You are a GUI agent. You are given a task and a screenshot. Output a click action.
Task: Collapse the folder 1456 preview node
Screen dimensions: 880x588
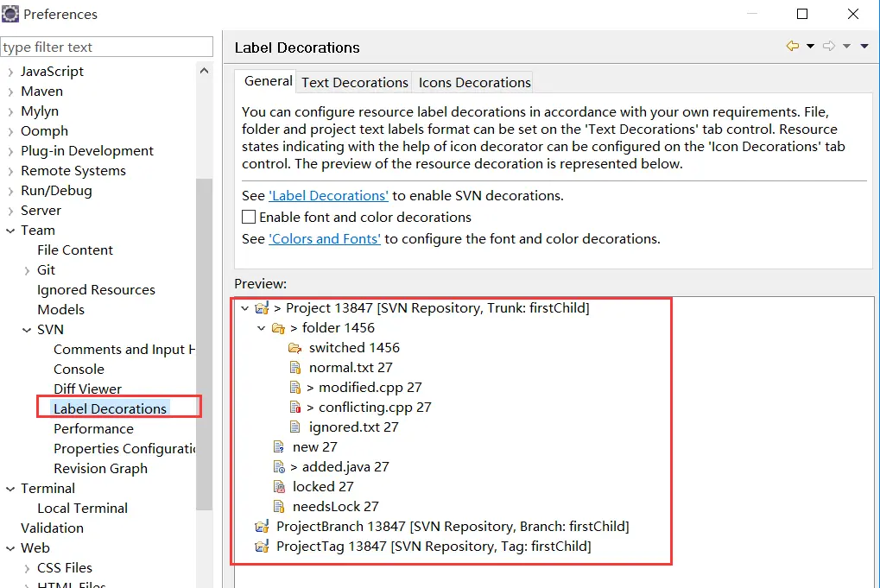[x=261, y=328]
